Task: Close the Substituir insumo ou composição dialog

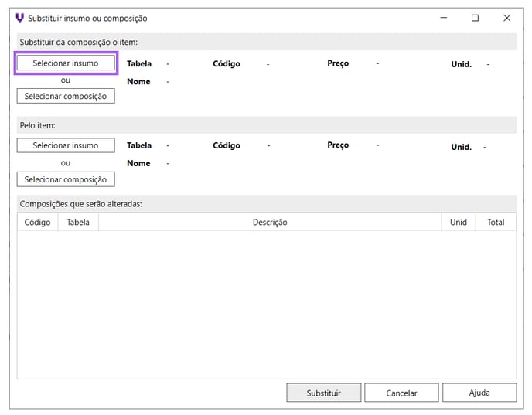Action: (507, 18)
